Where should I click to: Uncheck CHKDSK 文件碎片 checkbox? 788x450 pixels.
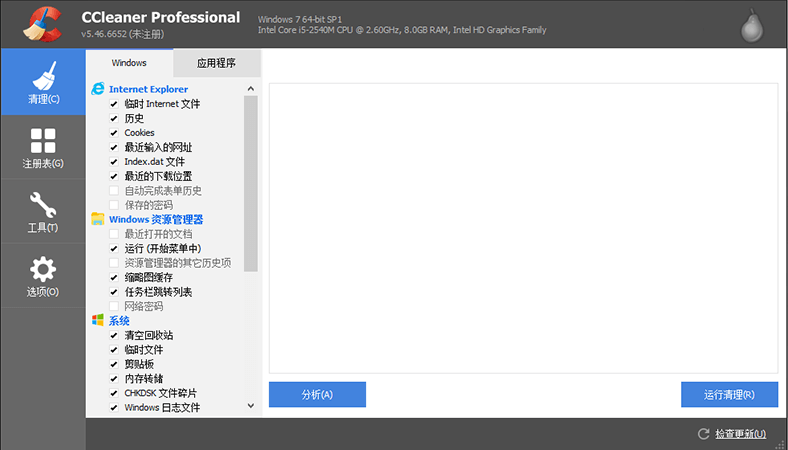click(114, 393)
